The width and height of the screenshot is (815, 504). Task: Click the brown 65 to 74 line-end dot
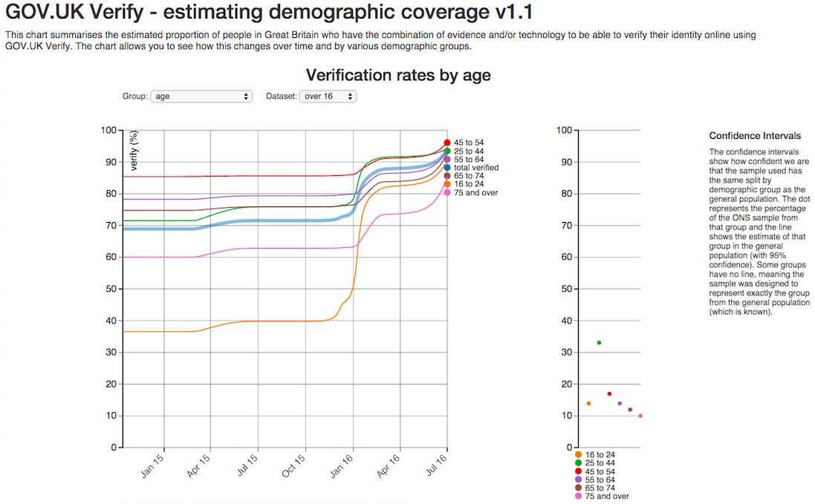(x=447, y=176)
